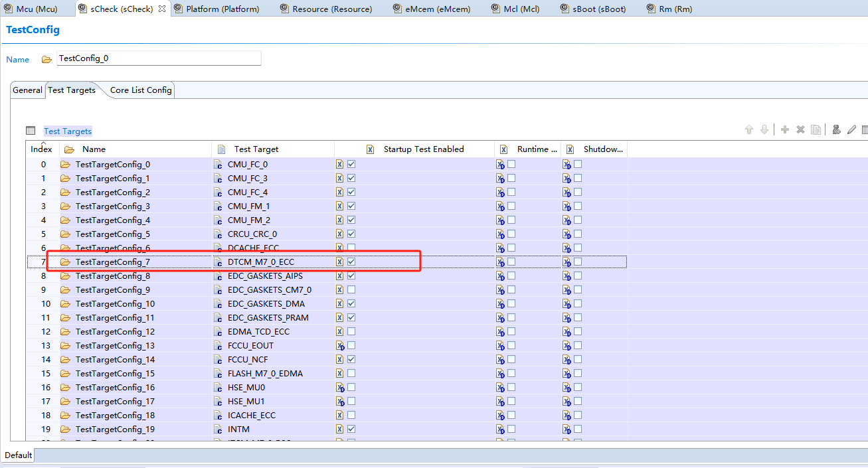Image resolution: width=868 pixels, height=468 pixels.
Task: Enable Runtime test for EDC_GASKETS_DMA
Action: pyautogui.click(x=511, y=303)
